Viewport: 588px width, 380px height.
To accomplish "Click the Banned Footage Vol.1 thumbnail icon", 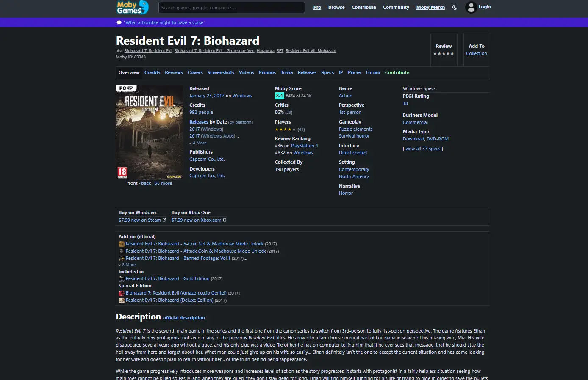I will 122,258.
